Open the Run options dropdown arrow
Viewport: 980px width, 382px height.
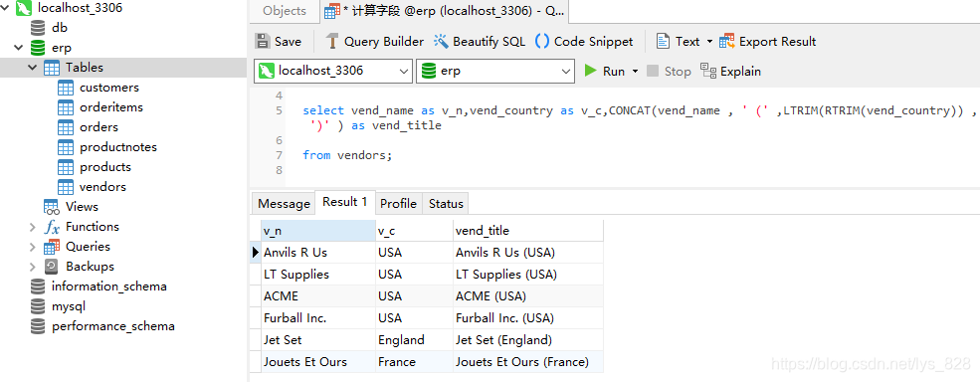(636, 72)
